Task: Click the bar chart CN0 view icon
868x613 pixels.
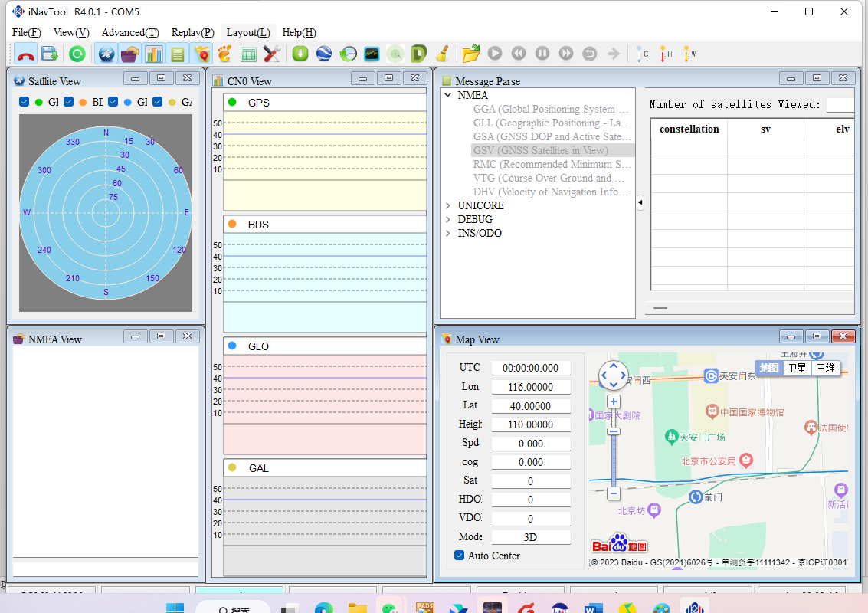Action: click(x=154, y=54)
